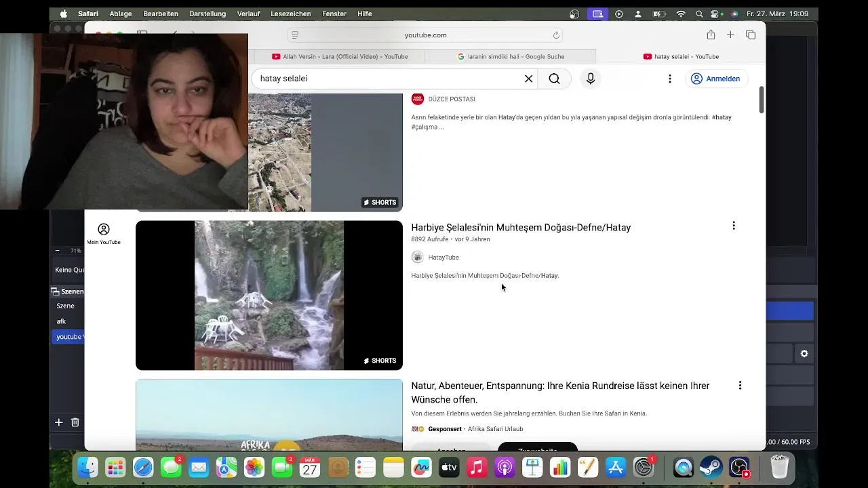The width and height of the screenshot is (868, 488).
Task: Open a new Safari tab with the plus icon
Action: coord(730,35)
